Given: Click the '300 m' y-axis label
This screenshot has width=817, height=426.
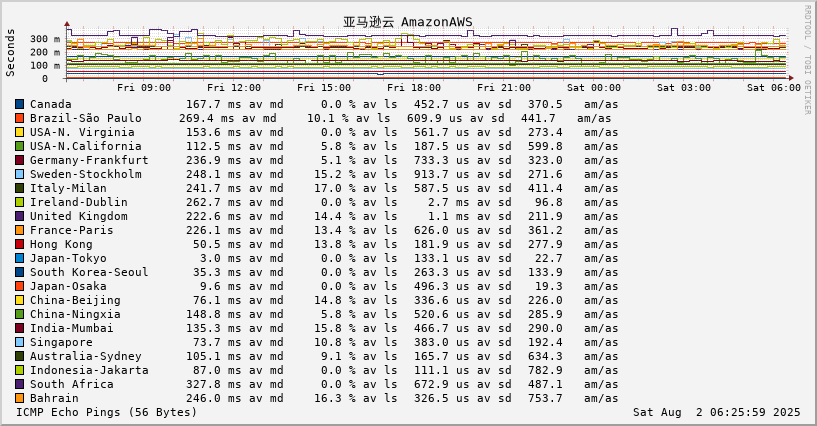Looking at the screenshot, I should 45,39.
